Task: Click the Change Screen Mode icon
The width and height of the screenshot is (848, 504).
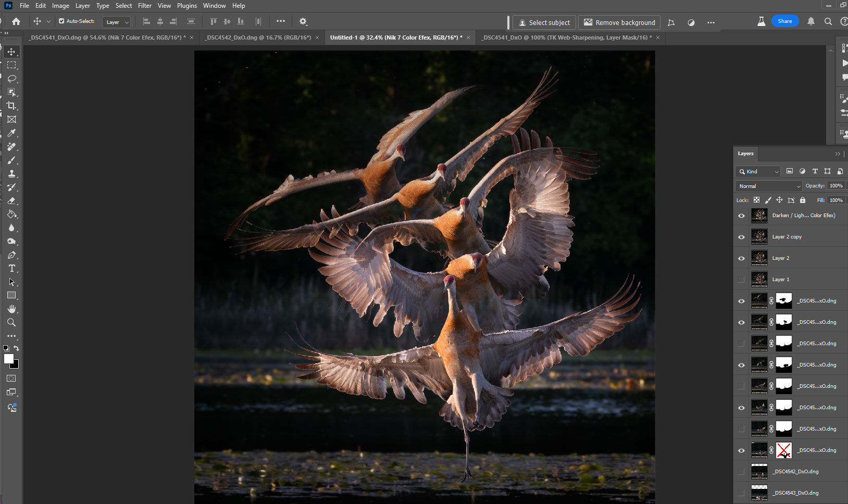Action: (11, 392)
